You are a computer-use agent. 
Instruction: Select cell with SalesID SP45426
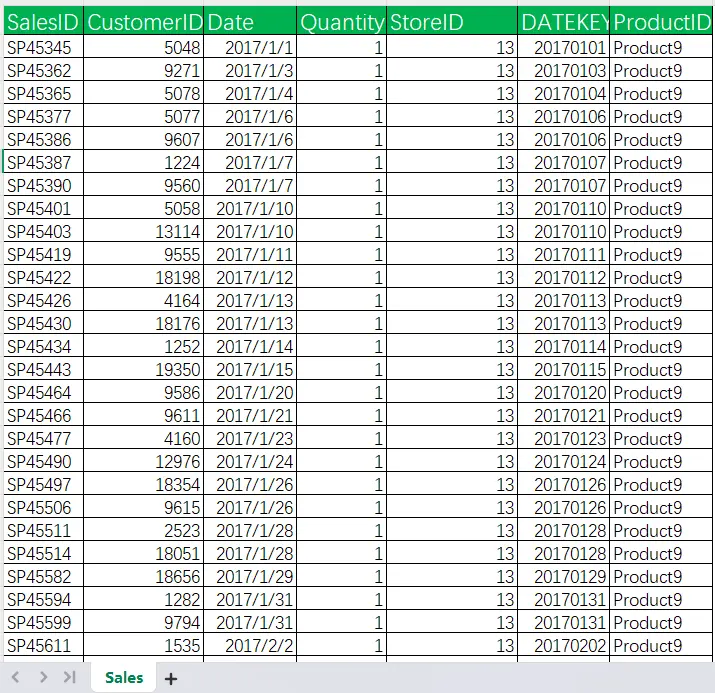coord(43,300)
